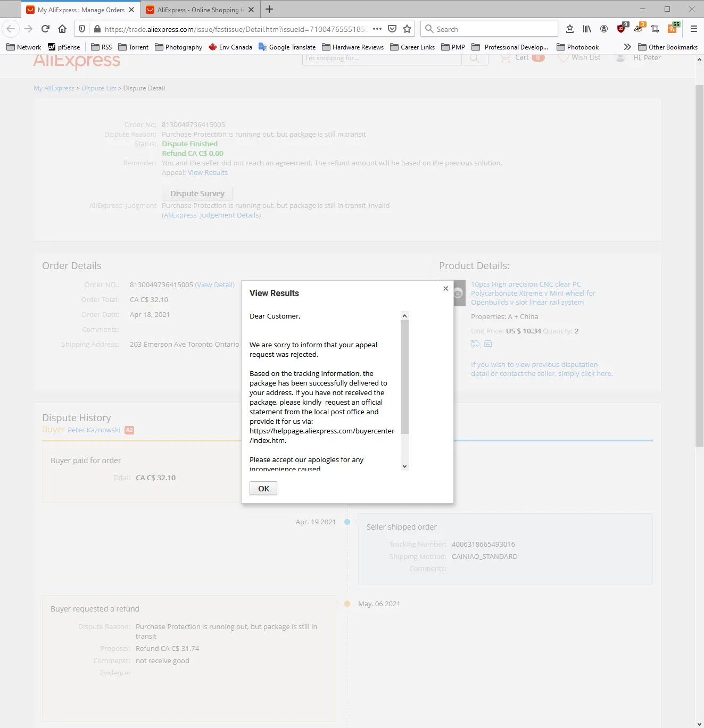704x728 pixels.
Task: Reload the current page
Action: click(x=45, y=29)
